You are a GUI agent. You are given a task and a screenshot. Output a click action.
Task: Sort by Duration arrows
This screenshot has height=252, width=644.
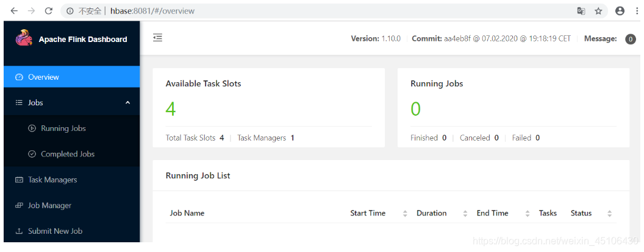point(465,214)
